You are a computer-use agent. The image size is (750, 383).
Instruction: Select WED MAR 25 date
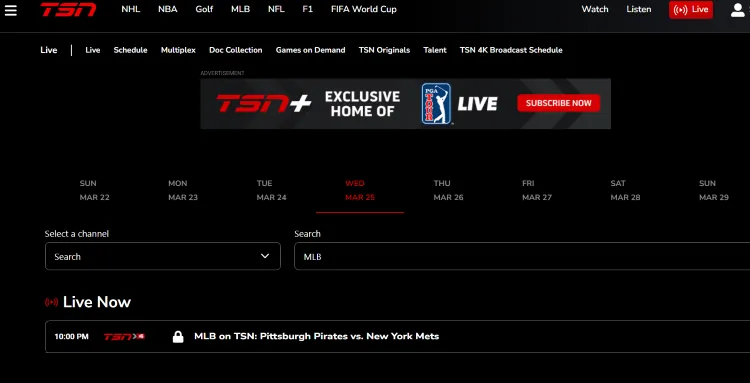(360, 190)
